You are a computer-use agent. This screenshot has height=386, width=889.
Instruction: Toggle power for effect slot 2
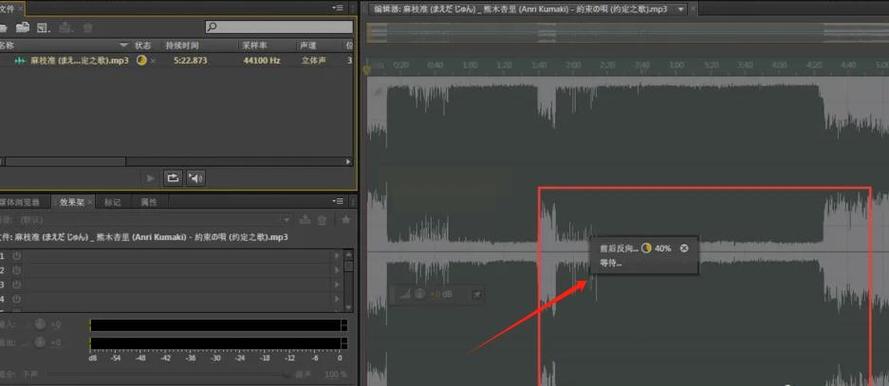[17, 270]
